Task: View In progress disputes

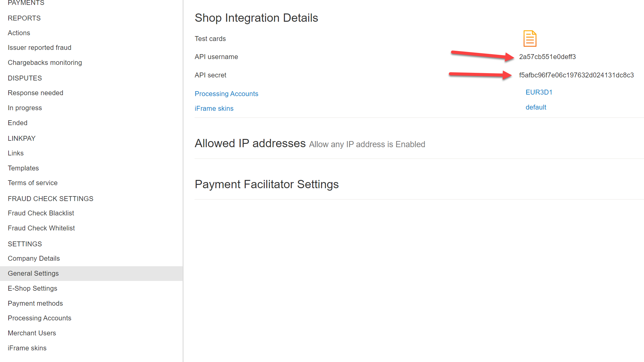Action: 25,108
